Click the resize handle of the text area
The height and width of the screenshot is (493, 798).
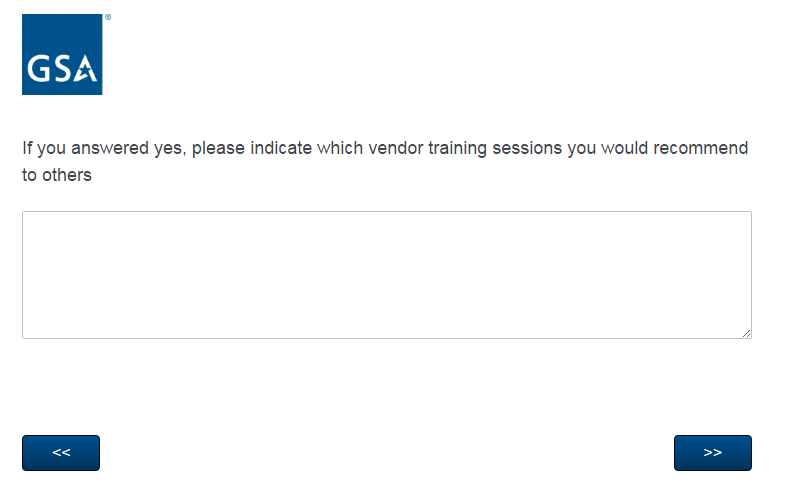[746, 333]
